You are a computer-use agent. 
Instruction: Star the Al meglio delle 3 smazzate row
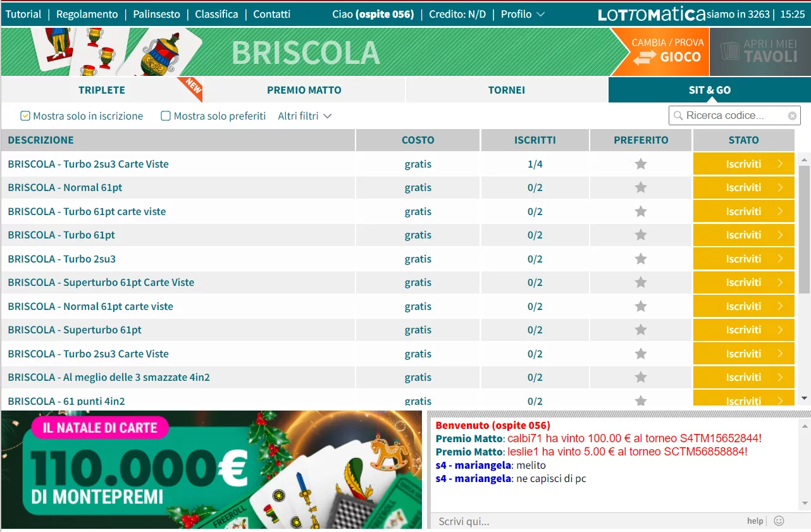641,377
